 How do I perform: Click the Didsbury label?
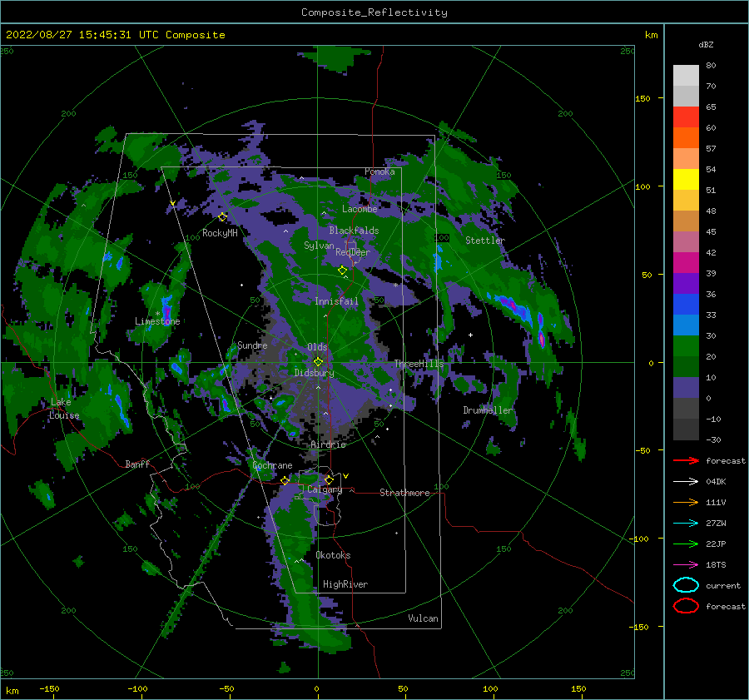click(x=314, y=373)
